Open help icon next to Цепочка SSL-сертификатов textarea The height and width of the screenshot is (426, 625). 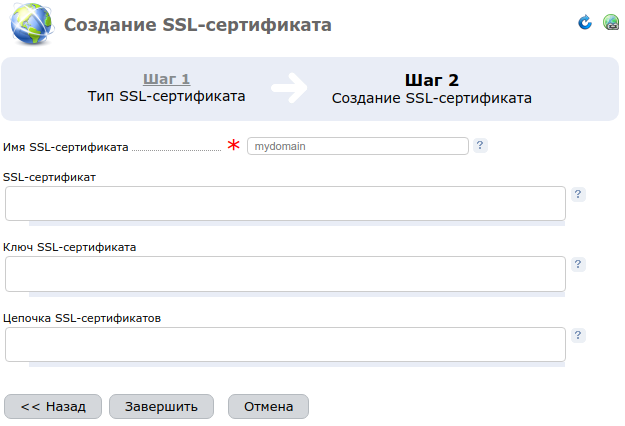click(x=578, y=335)
